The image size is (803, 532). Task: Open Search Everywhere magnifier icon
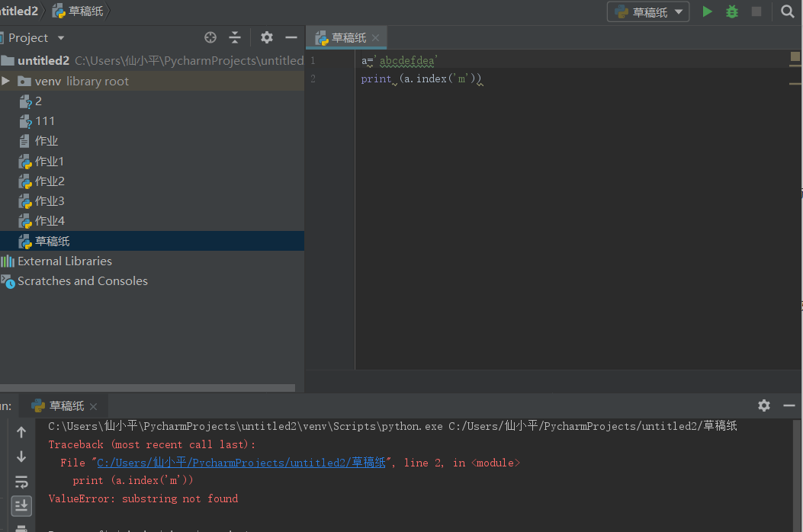click(787, 11)
